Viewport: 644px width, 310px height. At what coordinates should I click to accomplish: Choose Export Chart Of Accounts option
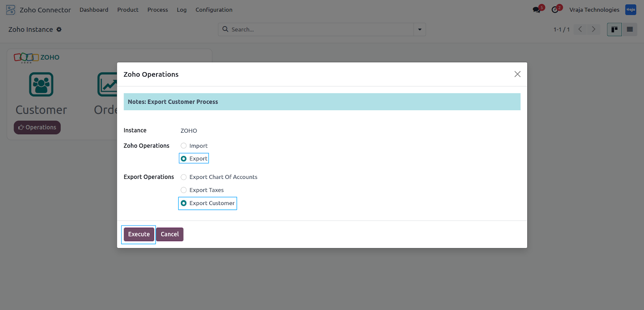click(x=184, y=177)
